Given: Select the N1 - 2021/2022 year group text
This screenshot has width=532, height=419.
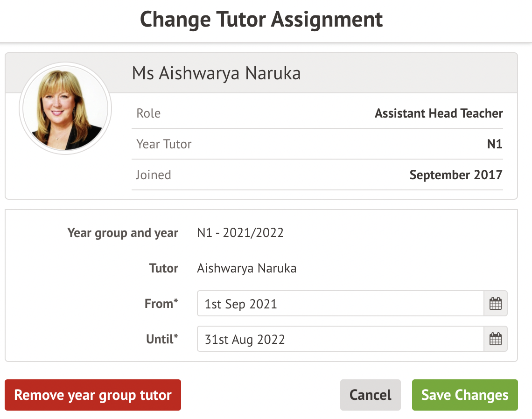Looking at the screenshot, I should pyautogui.click(x=240, y=233).
